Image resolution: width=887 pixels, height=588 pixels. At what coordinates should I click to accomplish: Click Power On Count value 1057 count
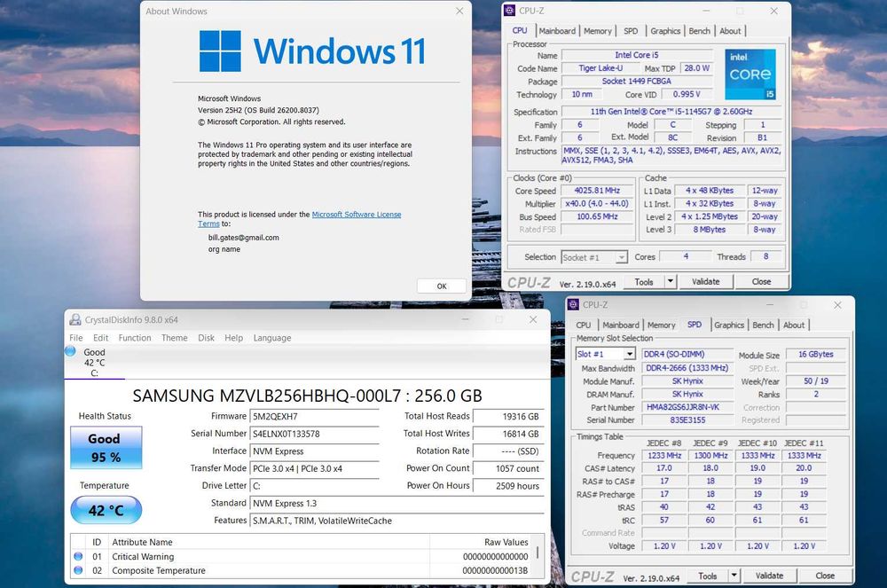click(508, 468)
